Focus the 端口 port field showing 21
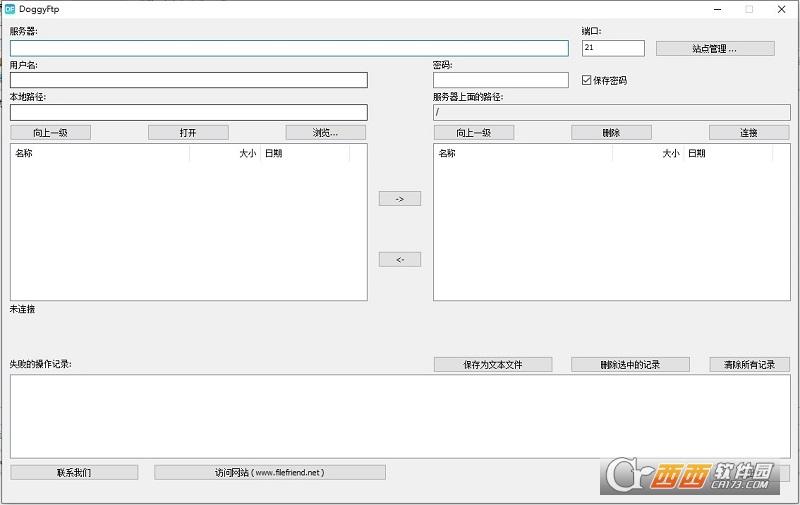 pyautogui.click(x=612, y=48)
